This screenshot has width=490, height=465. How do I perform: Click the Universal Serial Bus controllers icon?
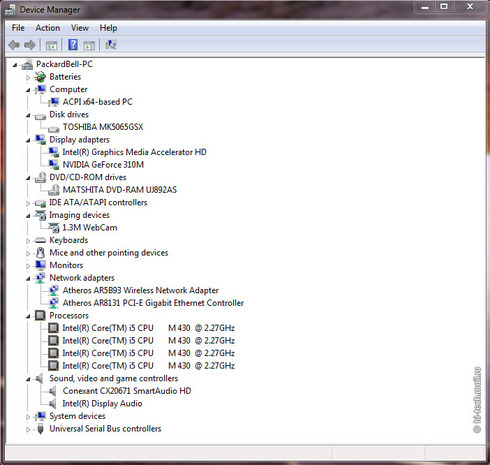pos(40,429)
